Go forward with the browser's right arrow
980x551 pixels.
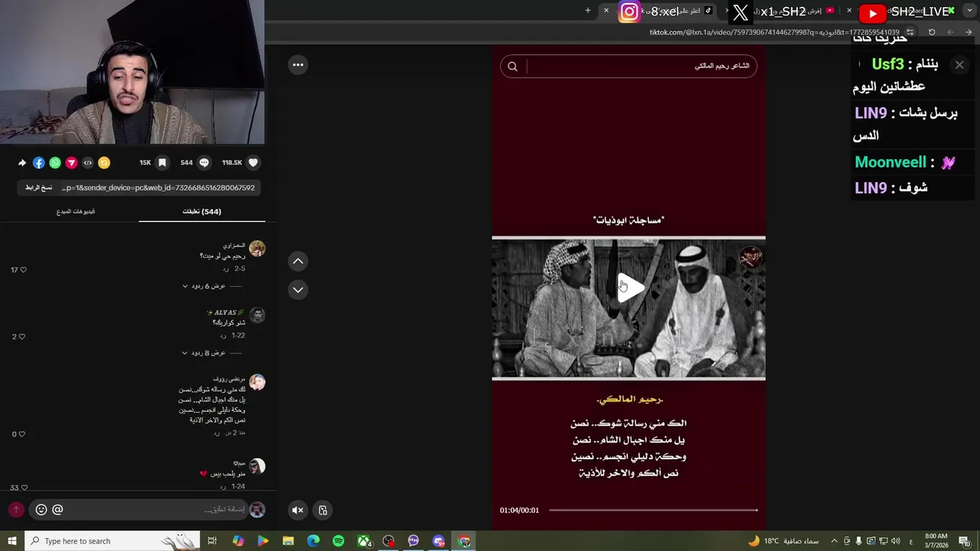969,32
